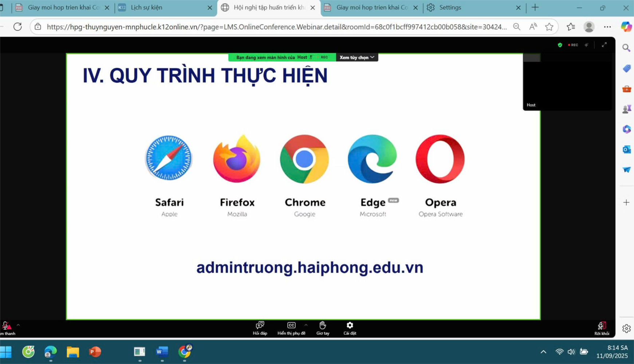This screenshot has height=364, width=634.
Task: Open Cài đặt meeting settings
Action: pos(350,328)
